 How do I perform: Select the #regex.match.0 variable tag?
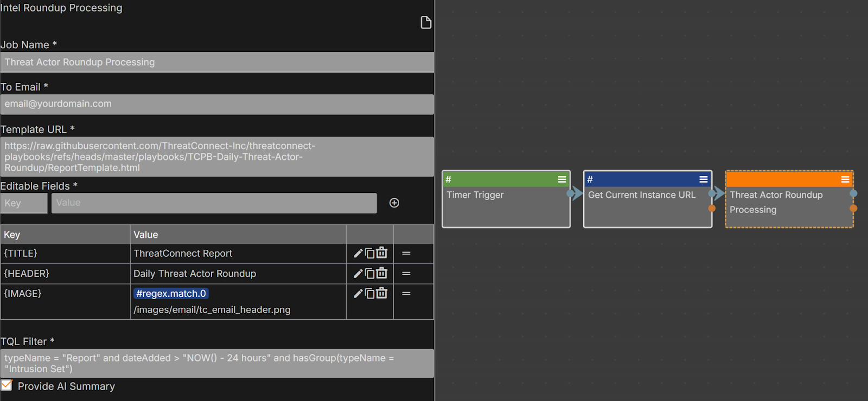(x=171, y=294)
